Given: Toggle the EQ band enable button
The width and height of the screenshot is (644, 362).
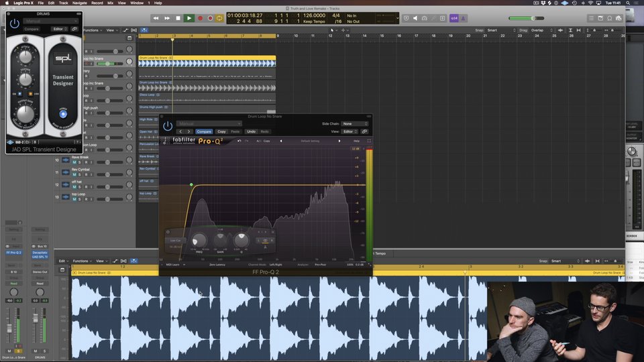Looking at the screenshot, I should [x=168, y=233].
